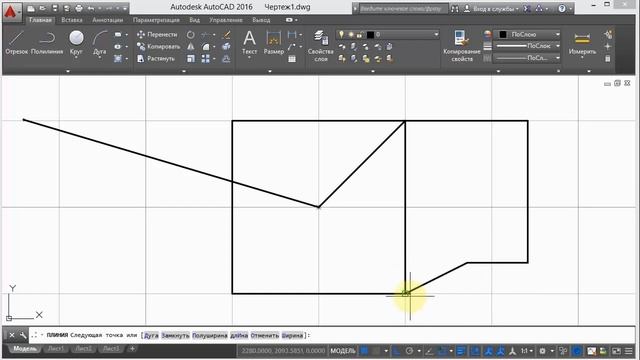Click the Open file icon in quick access toolbar
The height and width of the screenshot is (360, 640).
[x=42, y=8]
